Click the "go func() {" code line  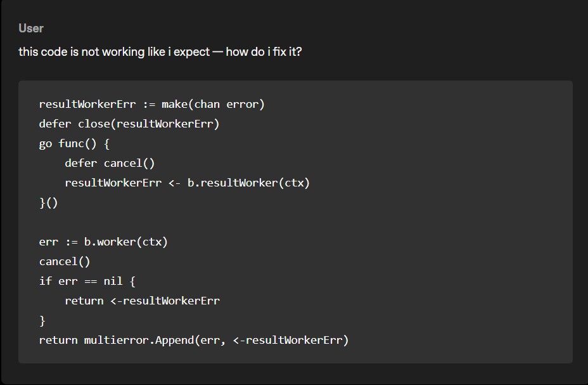click(x=74, y=143)
